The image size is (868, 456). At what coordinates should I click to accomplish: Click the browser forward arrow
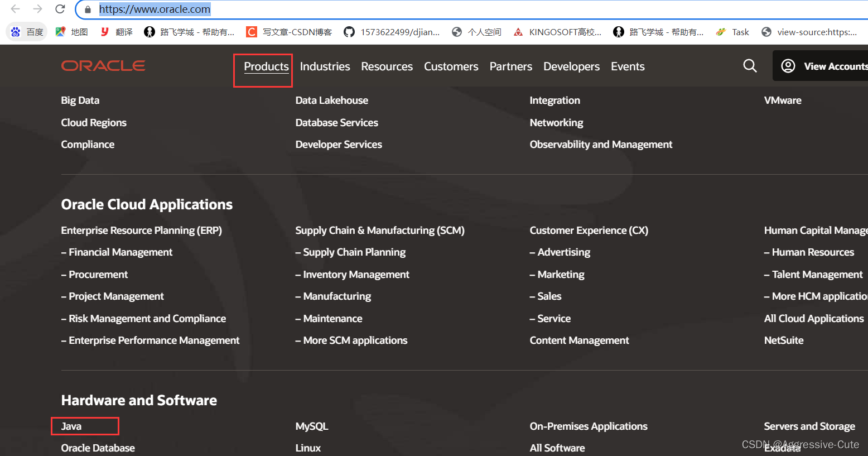click(x=37, y=9)
